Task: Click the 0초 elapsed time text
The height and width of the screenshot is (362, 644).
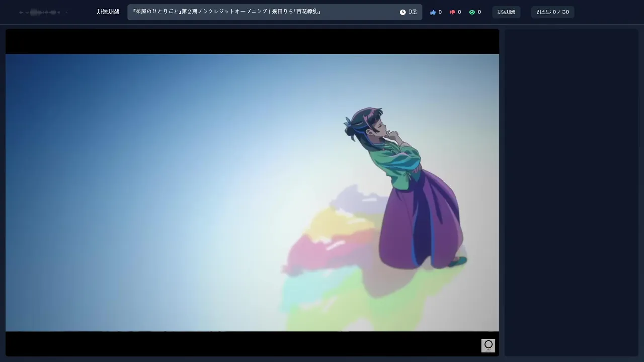Action: pos(413,12)
